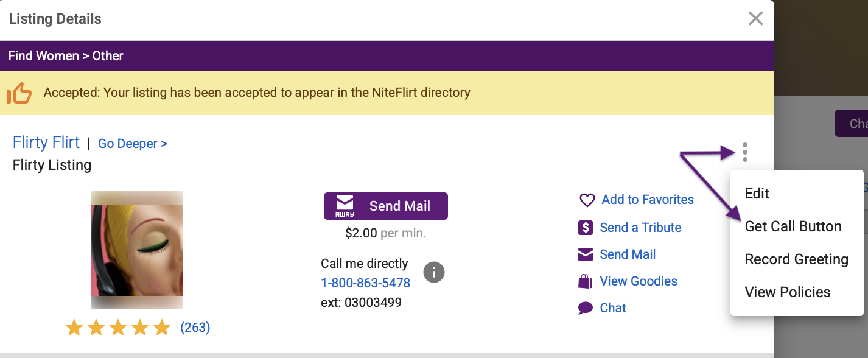
Task: Click the envelope icon beside Send Mail link
Action: (x=585, y=254)
